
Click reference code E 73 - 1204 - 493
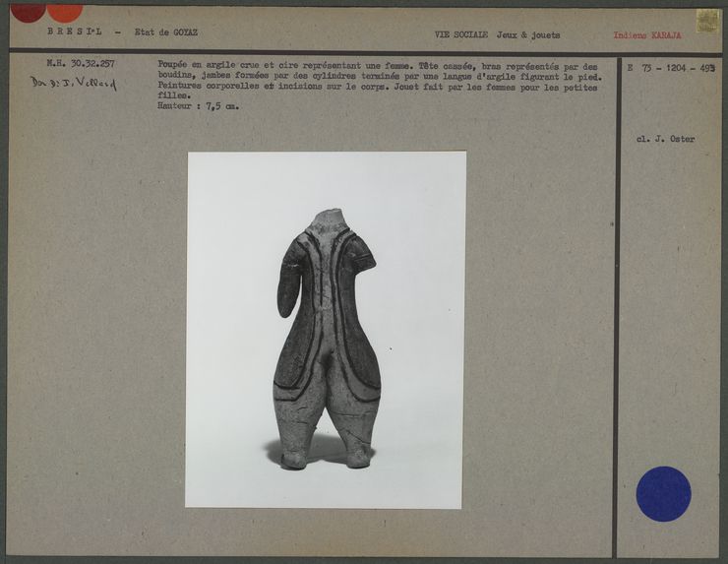670,69
